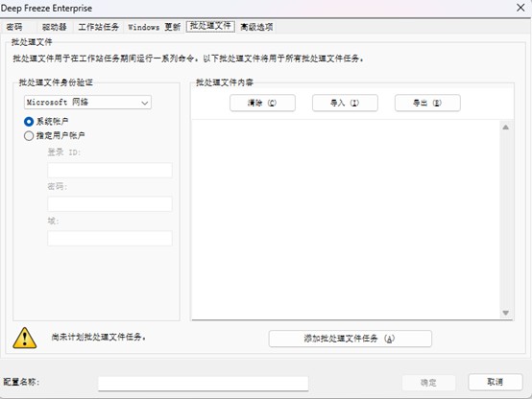Click the dropdown chevron for authentication type
Screen dimensions: 532x399
145,103
